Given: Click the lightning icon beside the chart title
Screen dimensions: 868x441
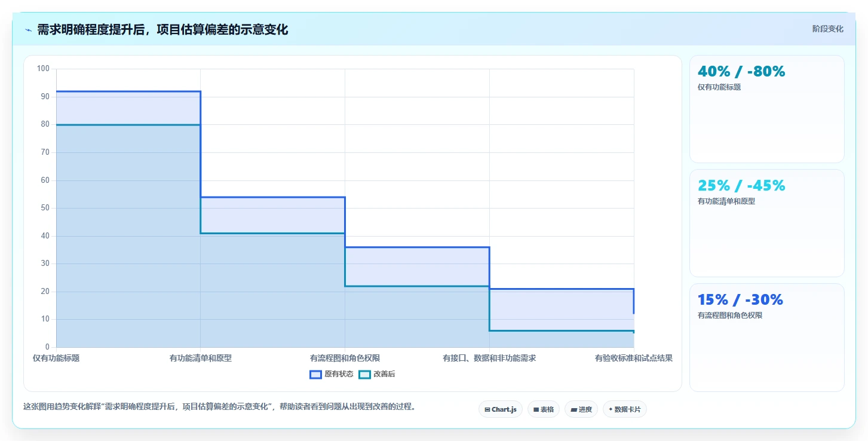Looking at the screenshot, I should (28, 30).
